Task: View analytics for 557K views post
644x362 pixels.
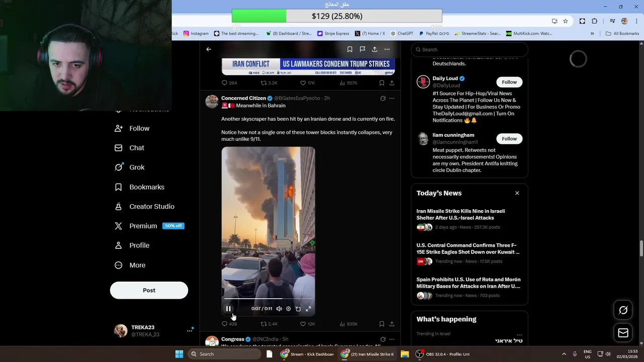Action: pos(348,83)
